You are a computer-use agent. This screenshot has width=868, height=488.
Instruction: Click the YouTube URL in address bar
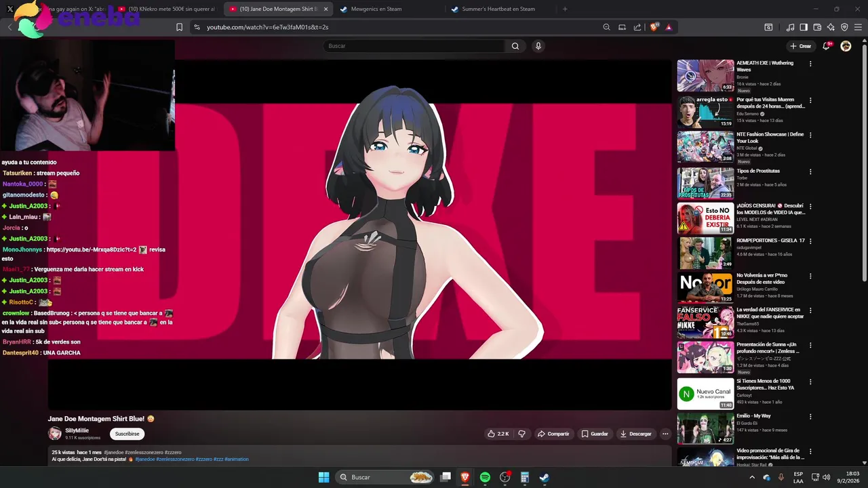pos(267,27)
